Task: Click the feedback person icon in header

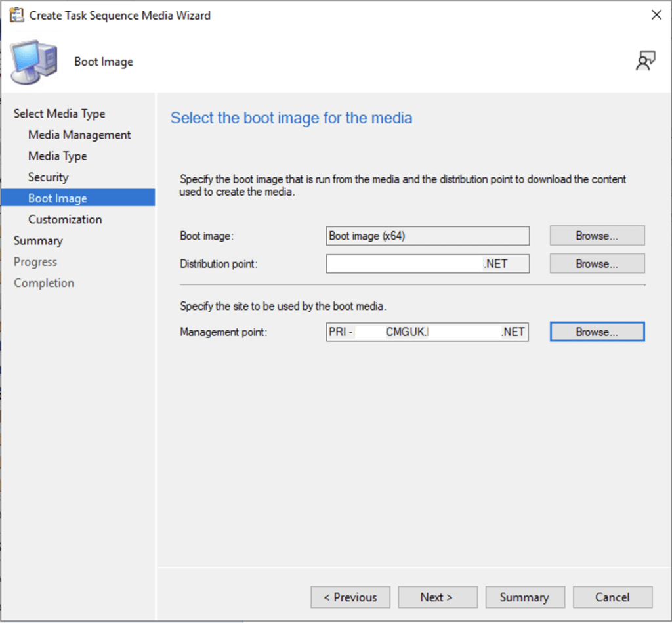Action: (x=645, y=61)
